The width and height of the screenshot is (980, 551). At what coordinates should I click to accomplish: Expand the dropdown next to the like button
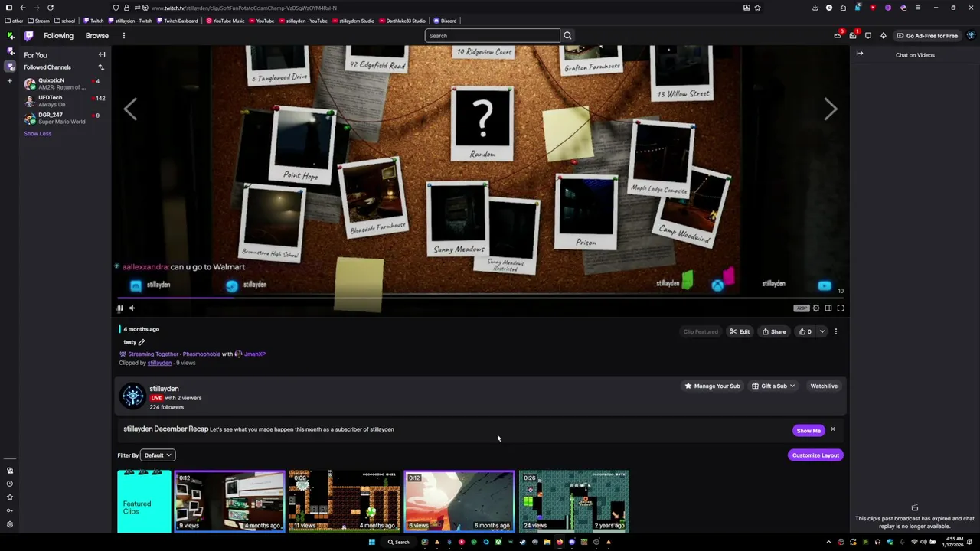[822, 331]
